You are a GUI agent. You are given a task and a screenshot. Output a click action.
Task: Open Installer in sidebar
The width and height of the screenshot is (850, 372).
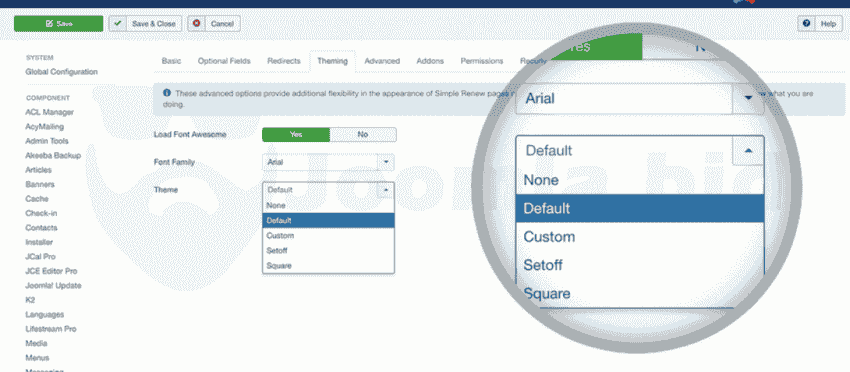click(38, 242)
